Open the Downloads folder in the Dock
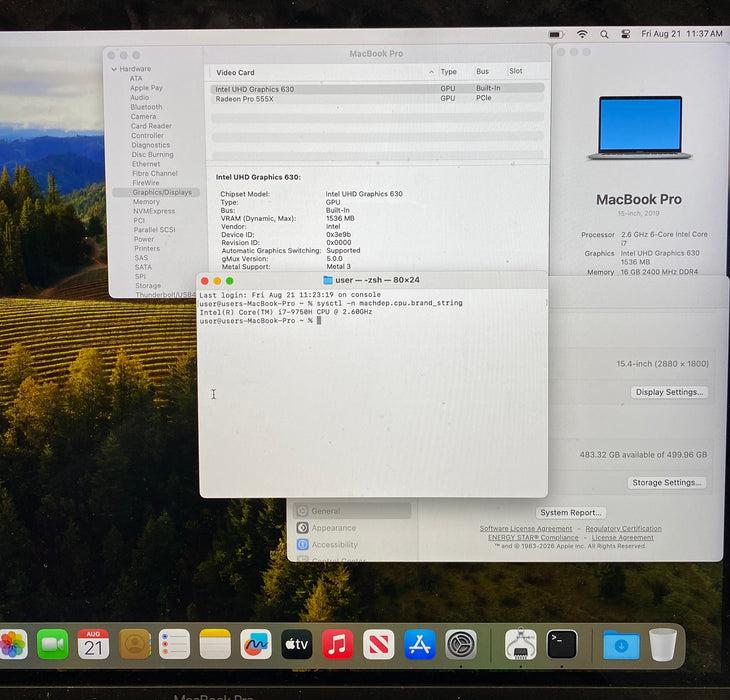Viewport: 730px width, 700px height. [x=621, y=644]
